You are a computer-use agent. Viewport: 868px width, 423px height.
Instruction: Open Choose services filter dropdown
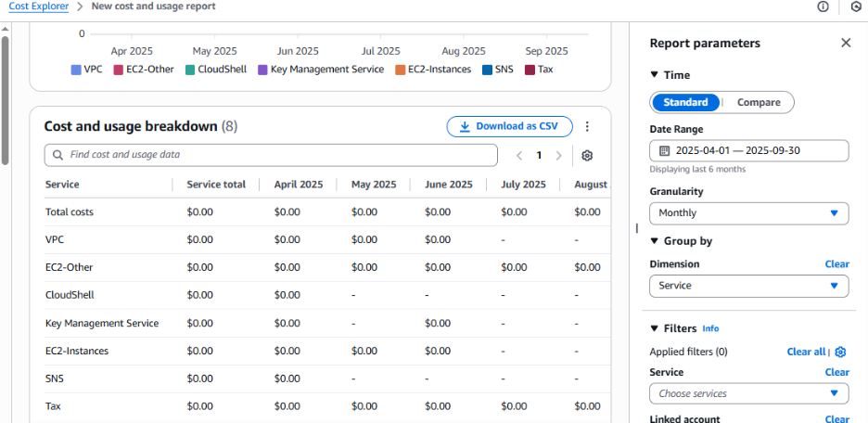[x=749, y=393]
